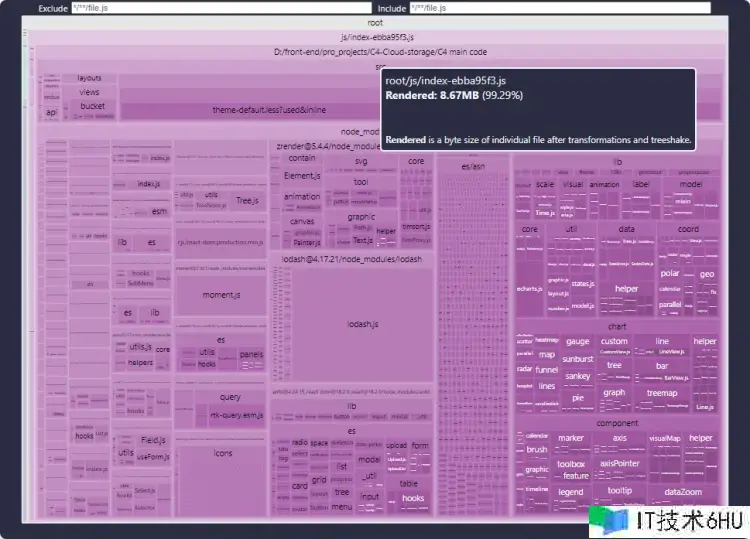The width and height of the screenshot is (750, 539).
Task: Open the es/esm module group
Action: tap(473, 166)
